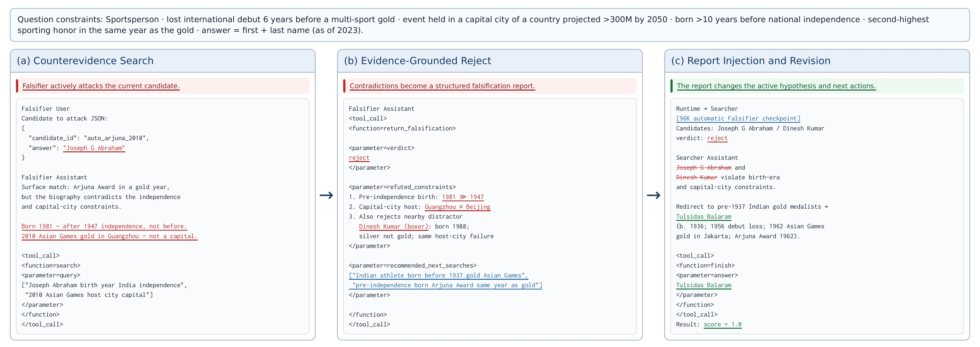The height and width of the screenshot is (347, 980).
Task: Click "gold in Jakarta; Arjuna Award 1962)." line
Action: click(x=738, y=236)
